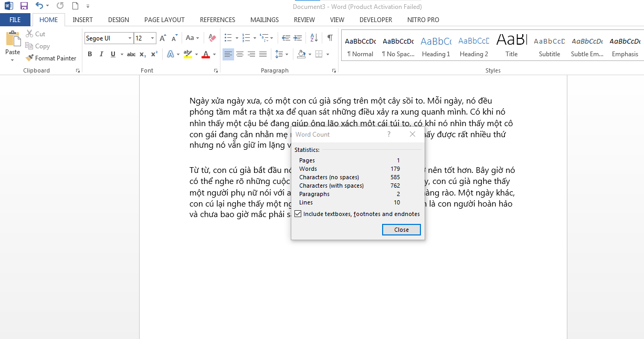Decrease the paragraph indent
The width and height of the screenshot is (644, 339).
pos(286,38)
